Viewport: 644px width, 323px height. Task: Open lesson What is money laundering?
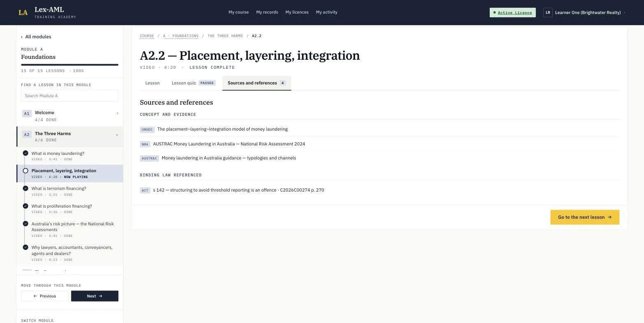point(70,156)
